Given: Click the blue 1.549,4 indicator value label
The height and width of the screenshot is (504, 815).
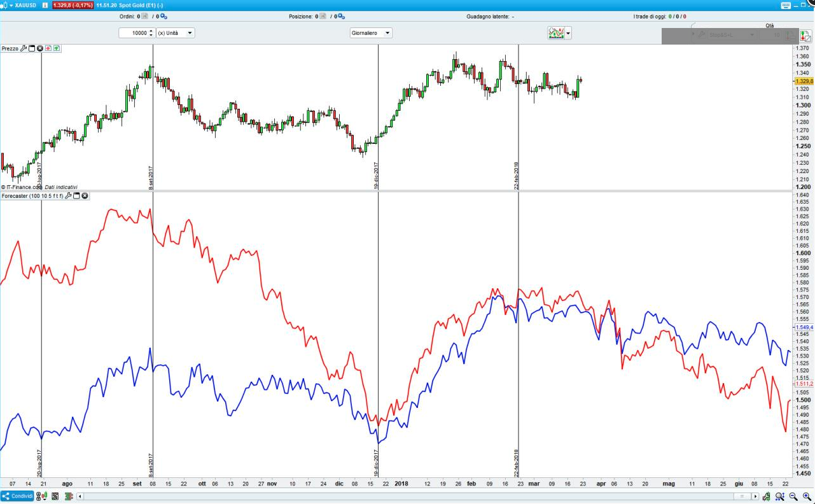Looking at the screenshot, I should tap(804, 327).
